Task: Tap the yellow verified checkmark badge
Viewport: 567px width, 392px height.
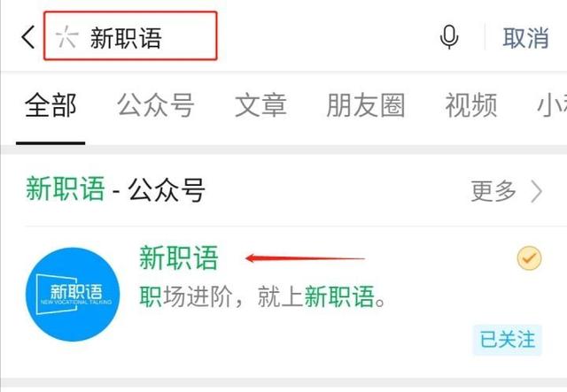Action: [529, 258]
